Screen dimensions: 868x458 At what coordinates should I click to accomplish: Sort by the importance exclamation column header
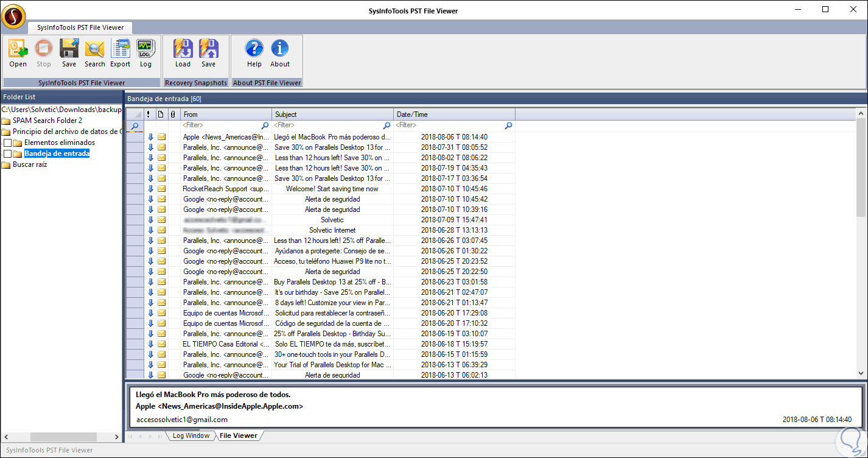click(x=150, y=114)
